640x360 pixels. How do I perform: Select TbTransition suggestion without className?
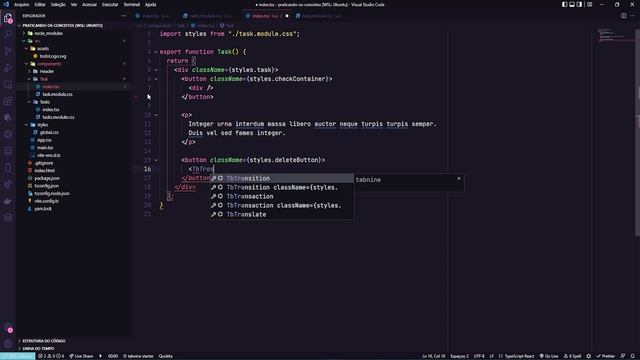click(282, 178)
